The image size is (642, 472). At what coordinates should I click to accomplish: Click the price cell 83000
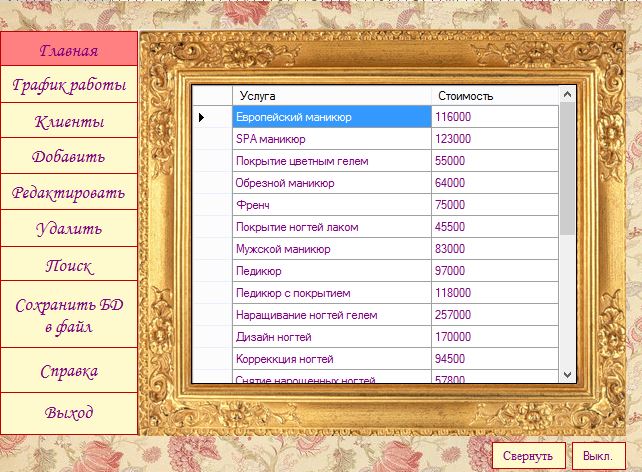(495, 249)
